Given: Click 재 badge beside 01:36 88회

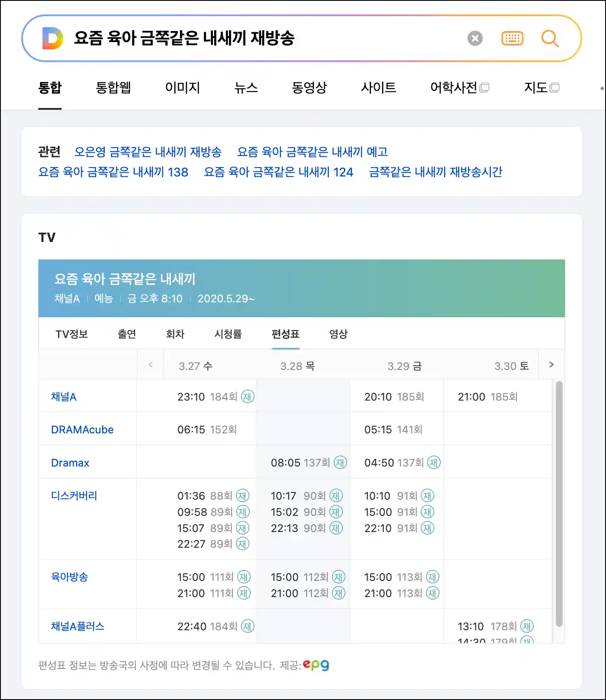Looking at the screenshot, I should (x=243, y=496).
